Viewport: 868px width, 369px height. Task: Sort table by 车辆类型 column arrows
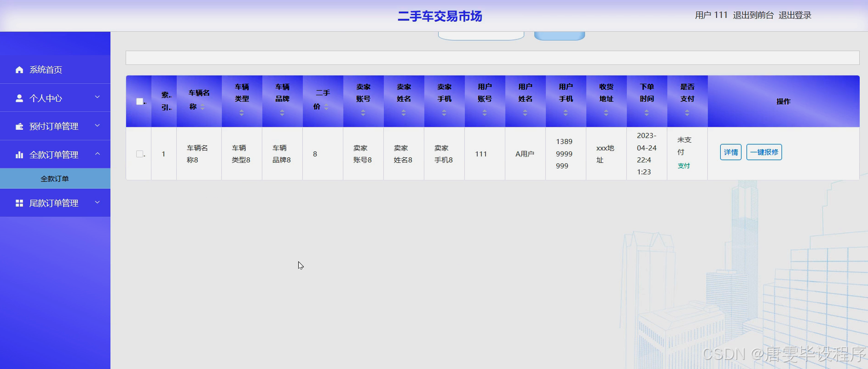tap(242, 113)
